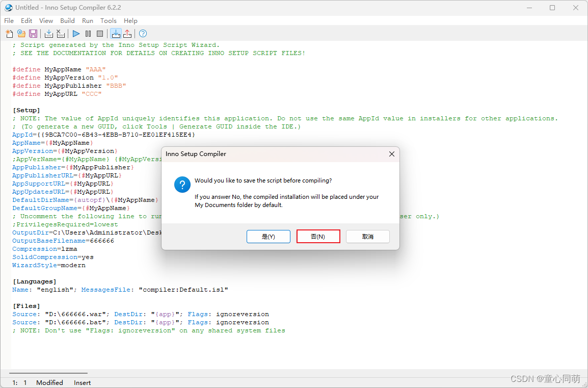Click the Compression=lzma line
This screenshot has width=588, height=388.
point(45,249)
